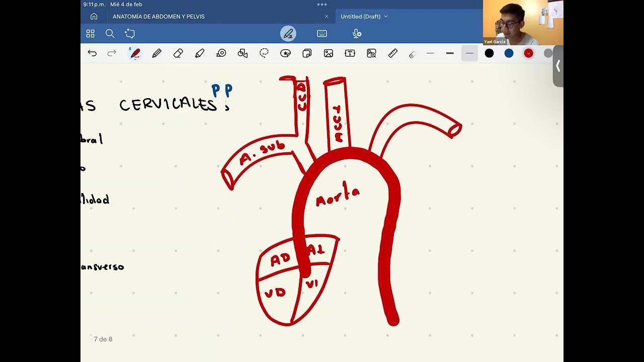This screenshot has height=362, width=644.
Task: Pick the black pen color
Action: (489, 53)
